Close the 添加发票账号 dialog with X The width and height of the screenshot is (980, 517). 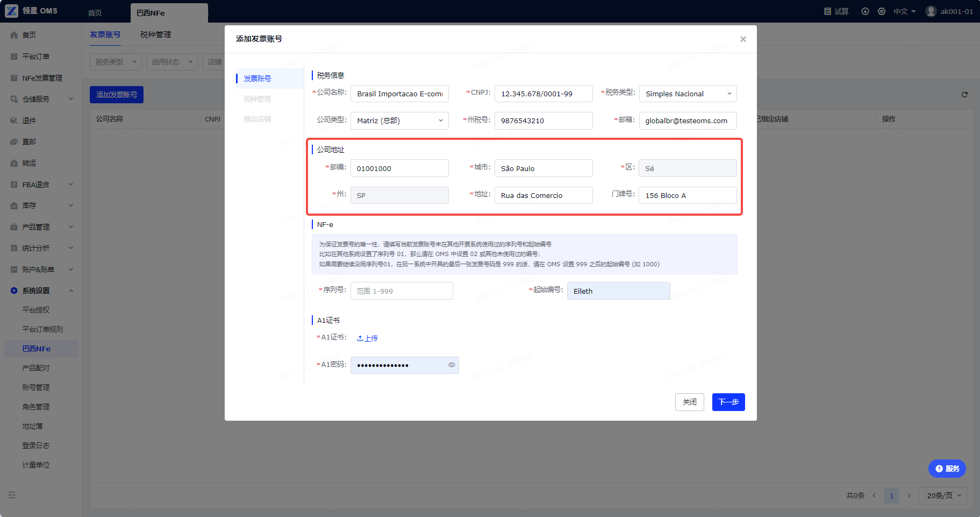[x=743, y=39]
